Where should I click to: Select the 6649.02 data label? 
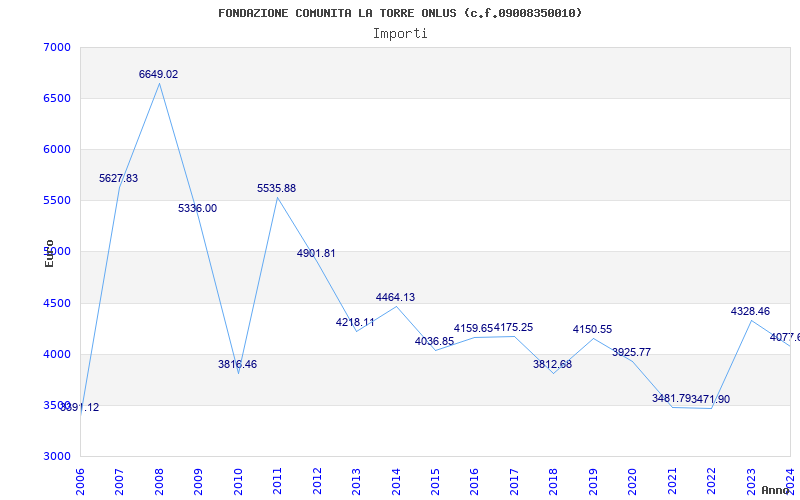[159, 74]
